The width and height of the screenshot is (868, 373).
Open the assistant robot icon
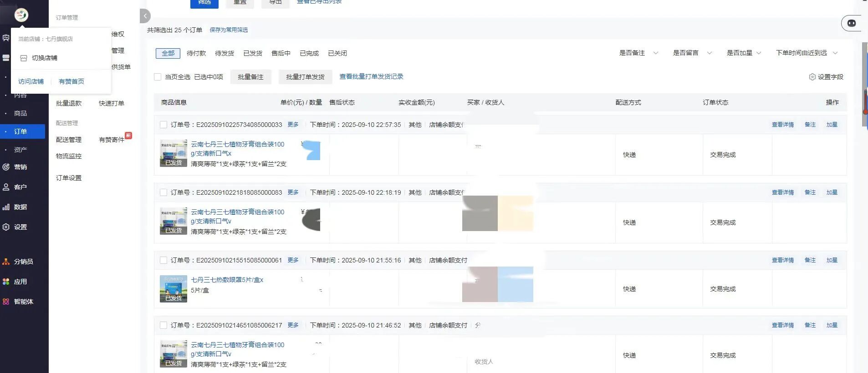point(851,23)
